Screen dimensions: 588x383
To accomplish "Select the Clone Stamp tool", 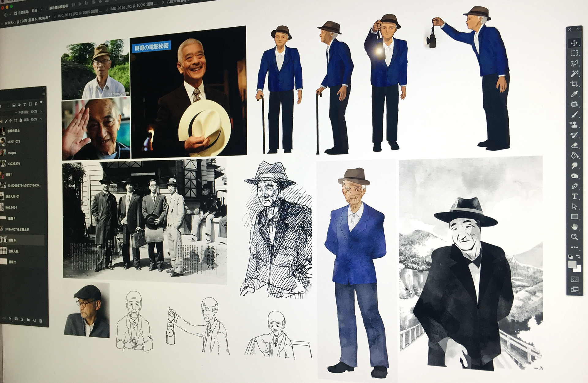I will click(x=574, y=125).
